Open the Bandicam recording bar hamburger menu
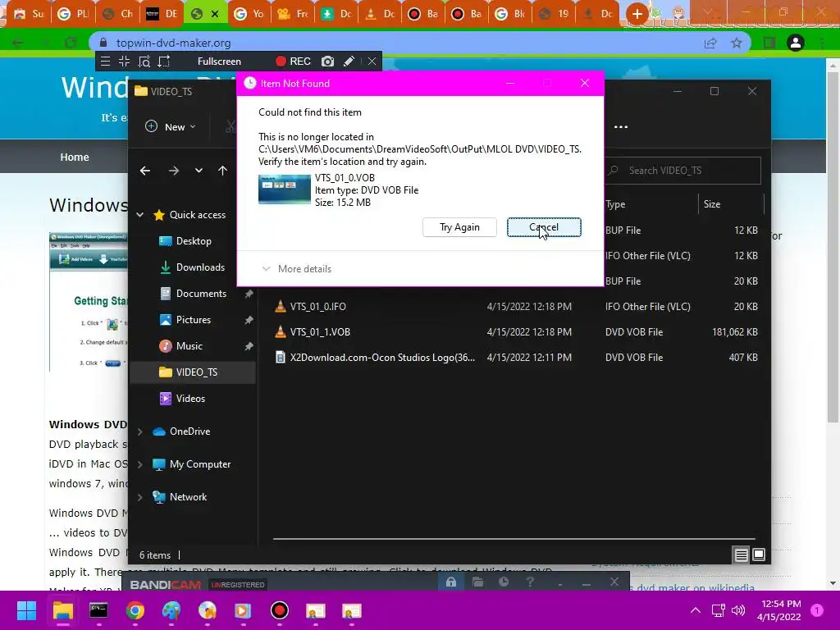 point(106,62)
